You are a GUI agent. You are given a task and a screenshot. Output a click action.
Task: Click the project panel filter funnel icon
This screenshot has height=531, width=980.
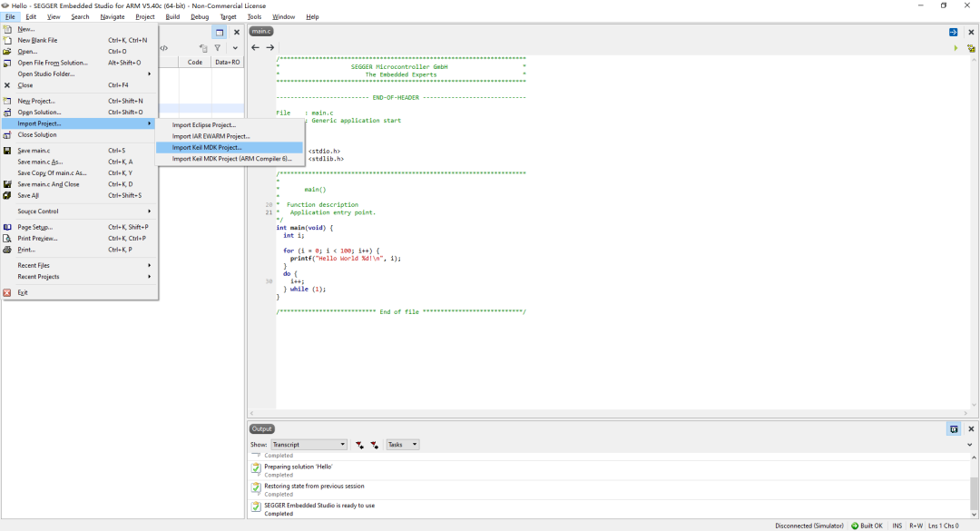click(218, 48)
